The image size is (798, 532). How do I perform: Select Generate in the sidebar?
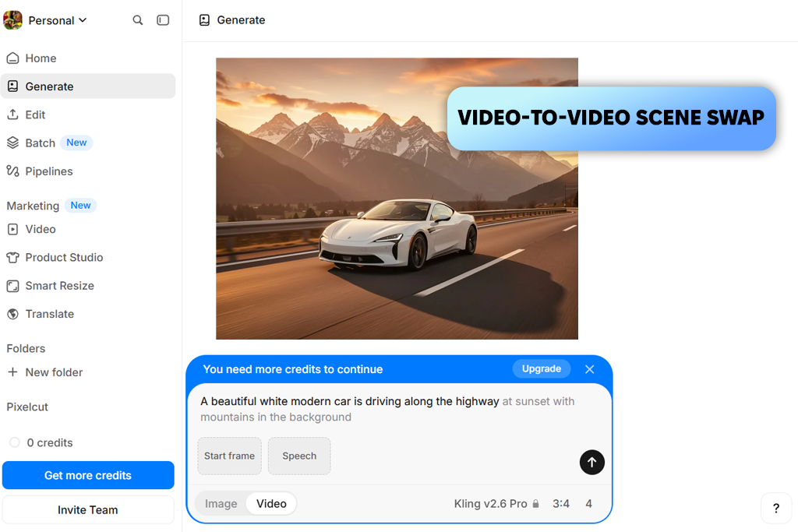click(x=88, y=86)
